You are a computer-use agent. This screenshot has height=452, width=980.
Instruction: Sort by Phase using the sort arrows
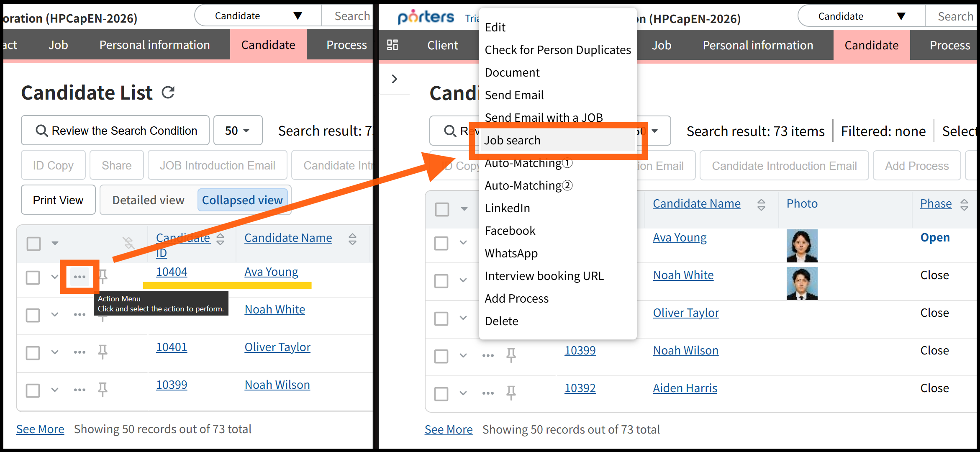(964, 204)
